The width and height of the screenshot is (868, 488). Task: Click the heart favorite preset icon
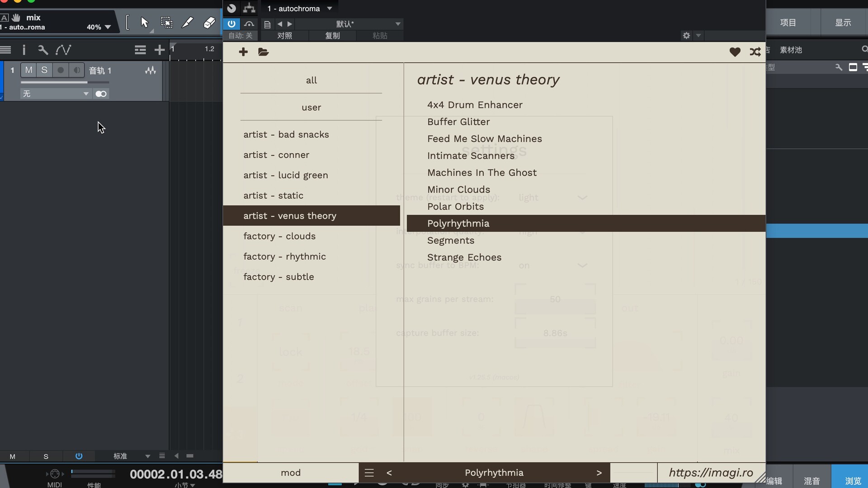[x=735, y=52]
